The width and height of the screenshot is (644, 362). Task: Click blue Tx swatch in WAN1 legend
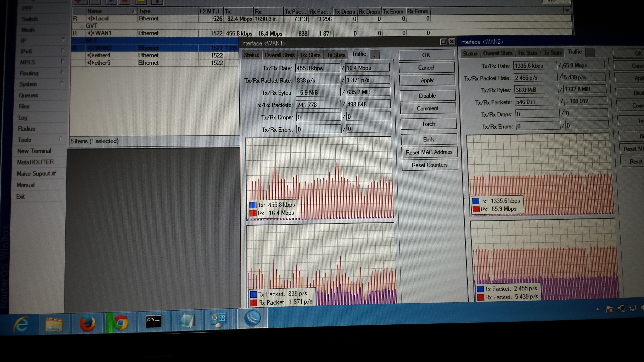253,205
